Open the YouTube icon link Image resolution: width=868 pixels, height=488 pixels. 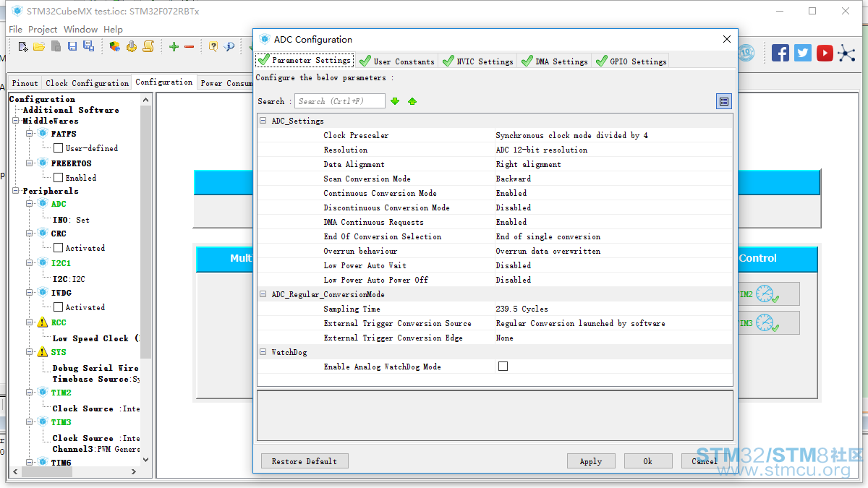point(825,53)
